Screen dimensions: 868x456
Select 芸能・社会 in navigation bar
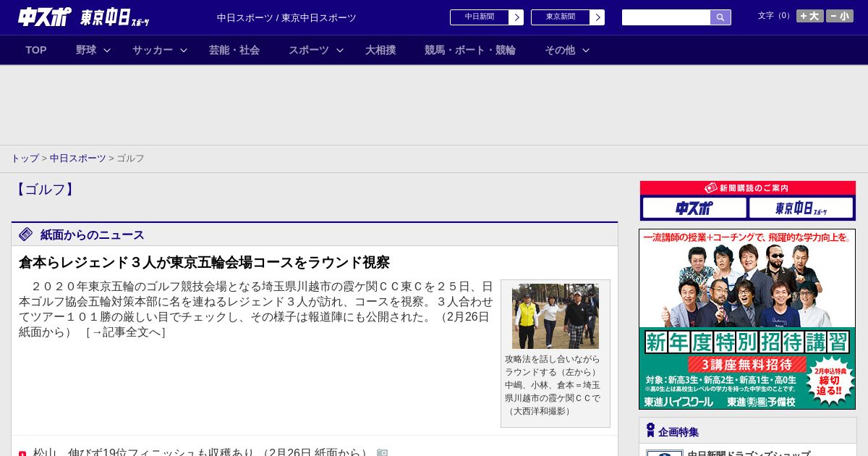click(234, 50)
